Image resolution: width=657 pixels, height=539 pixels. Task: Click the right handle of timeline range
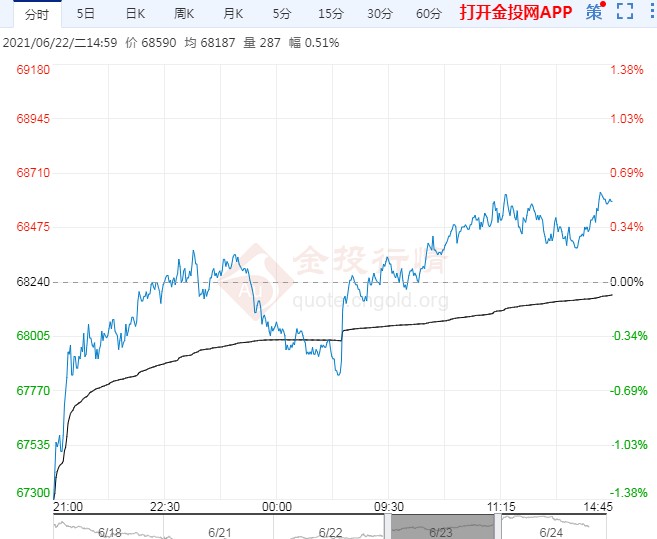498,527
